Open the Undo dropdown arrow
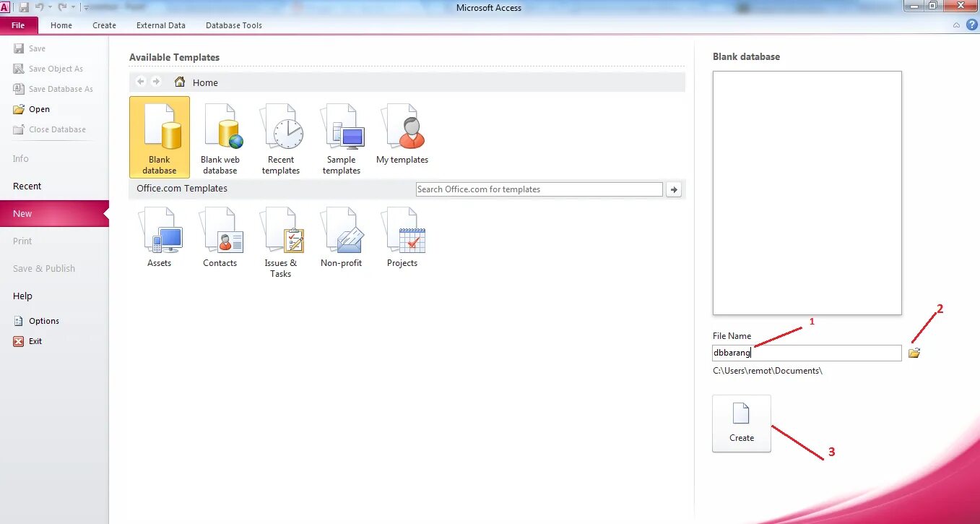Viewport: 980px width, 524px height. (x=50, y=7)
